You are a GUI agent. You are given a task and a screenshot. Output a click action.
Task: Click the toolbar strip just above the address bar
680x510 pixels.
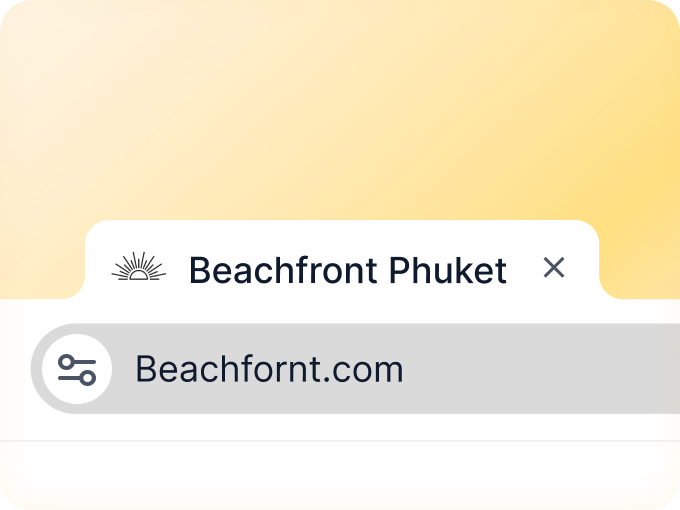point(340,311)
